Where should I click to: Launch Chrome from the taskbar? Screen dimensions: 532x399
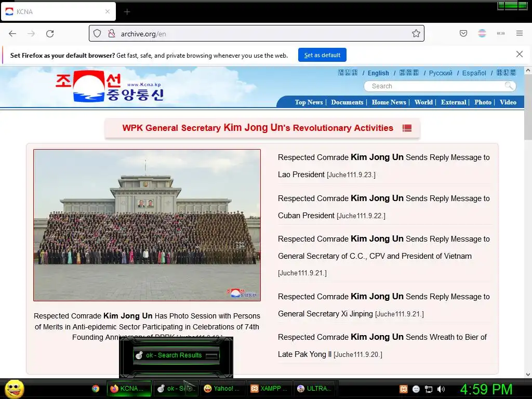tap(96, 389)
